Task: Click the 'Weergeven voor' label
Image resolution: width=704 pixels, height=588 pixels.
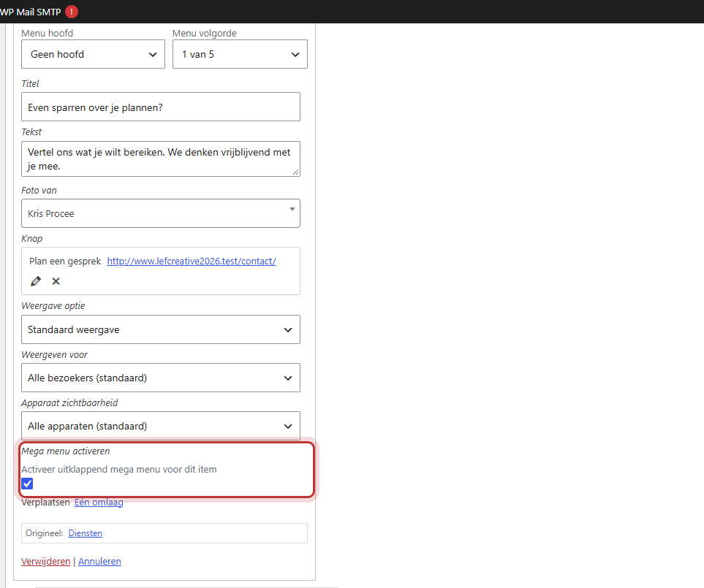Action: pos(54,355)
